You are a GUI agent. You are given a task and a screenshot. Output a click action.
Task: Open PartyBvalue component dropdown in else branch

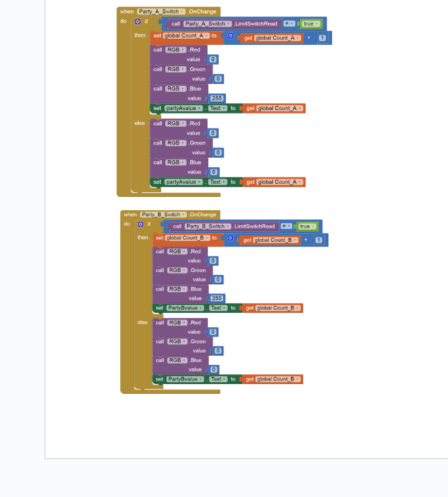tap(185, 379)
